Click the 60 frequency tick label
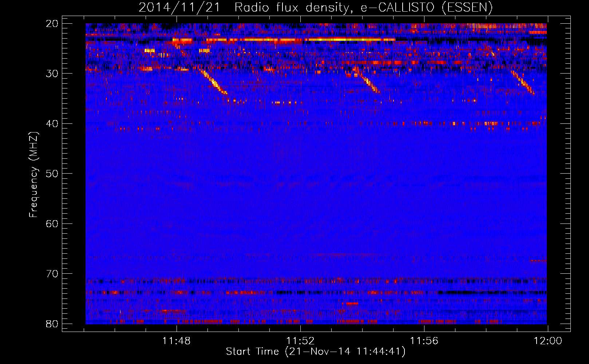This screenshot has width=589, height=364. tap(52, 223)
